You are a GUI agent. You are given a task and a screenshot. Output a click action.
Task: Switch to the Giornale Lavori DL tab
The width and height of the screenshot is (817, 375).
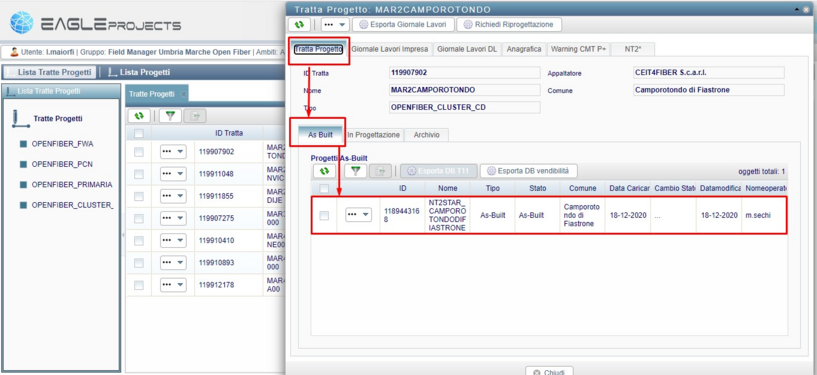pos(467,49)
